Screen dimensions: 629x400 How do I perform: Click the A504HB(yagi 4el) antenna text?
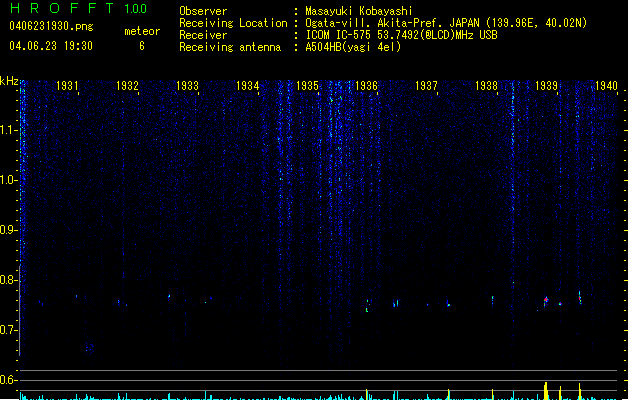point(353,47)
